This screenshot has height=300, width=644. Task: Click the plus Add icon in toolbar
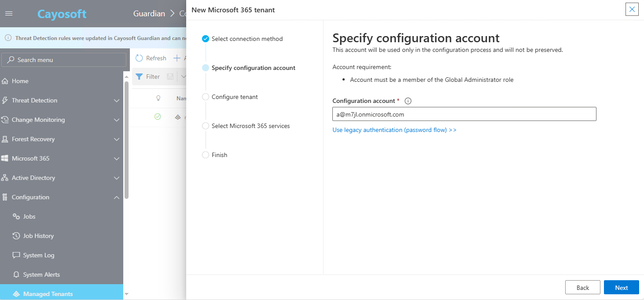click(x=177, y=58)
